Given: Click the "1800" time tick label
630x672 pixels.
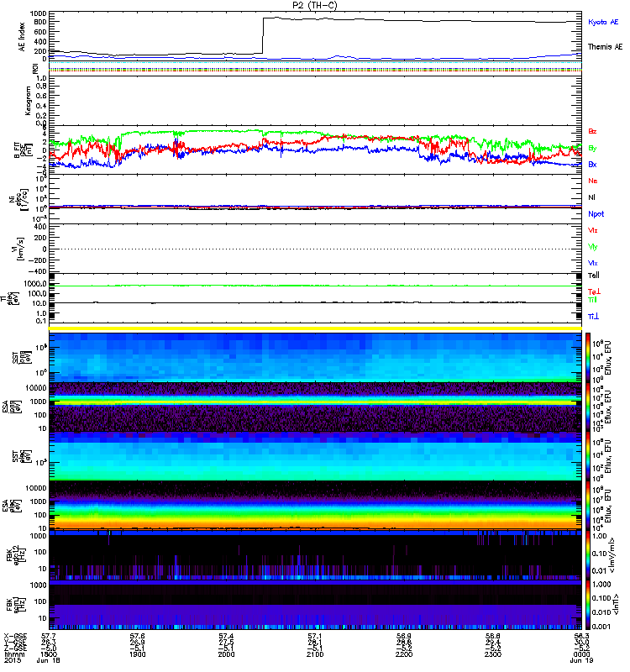Looking at the screenshot, I should [49, 654].
